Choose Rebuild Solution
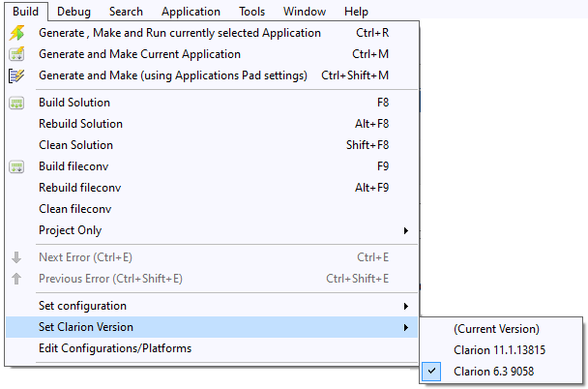The image size is (588, 389). [80, 124]
